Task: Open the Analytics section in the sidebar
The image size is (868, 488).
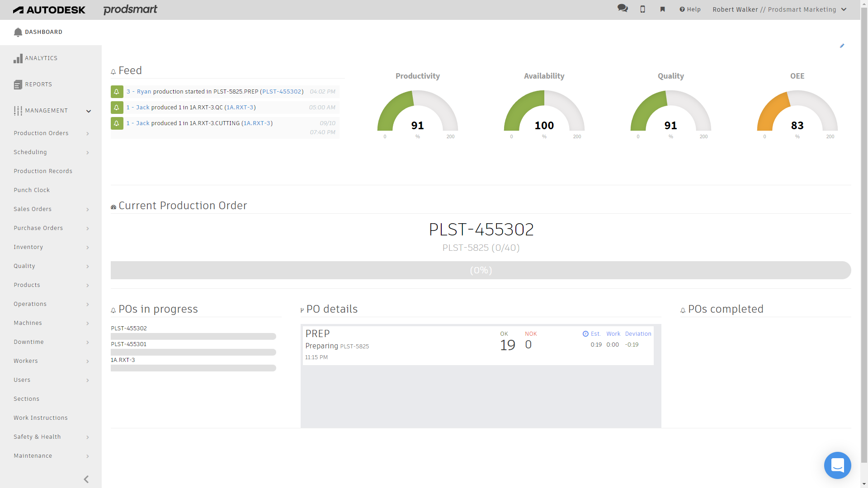Action: tap(41, 58)
